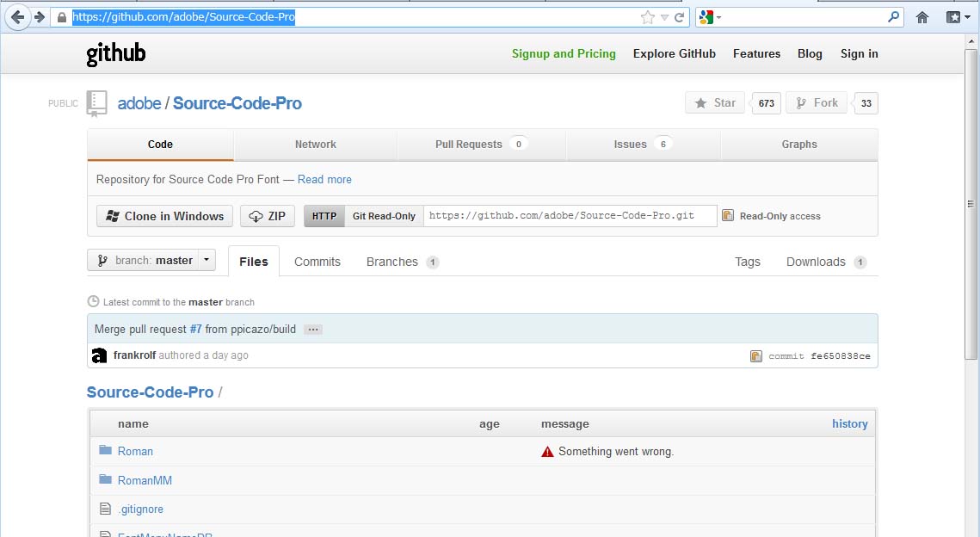Screen dimensions: 980x537
Task: Click the lock icon in address bar
Action: point(61,17)
